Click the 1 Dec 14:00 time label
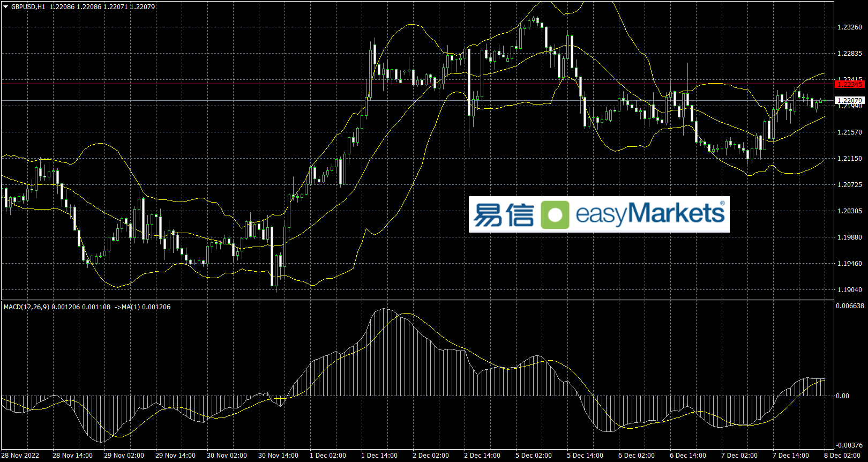 pos(379,456)
